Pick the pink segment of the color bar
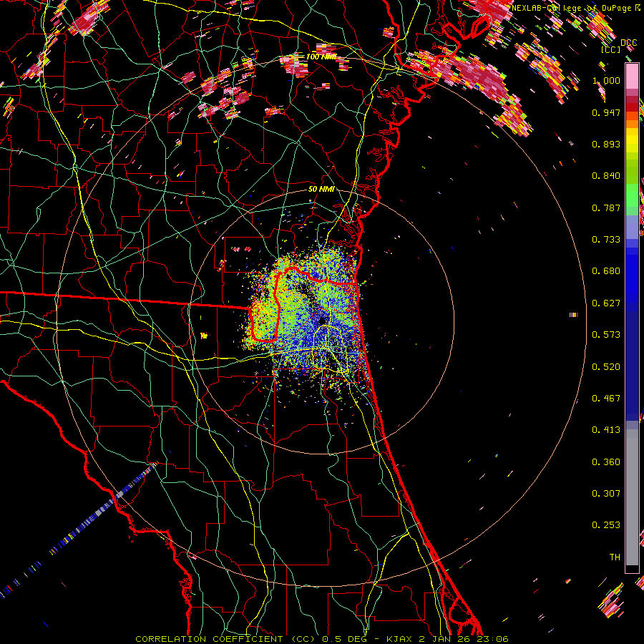The height and width of the screenshot is (644, 644). coord(632,77)
